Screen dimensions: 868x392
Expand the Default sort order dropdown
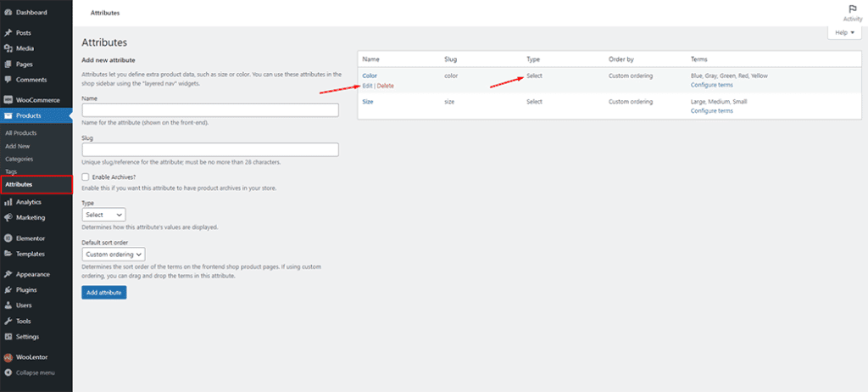(x=114, y=254)
